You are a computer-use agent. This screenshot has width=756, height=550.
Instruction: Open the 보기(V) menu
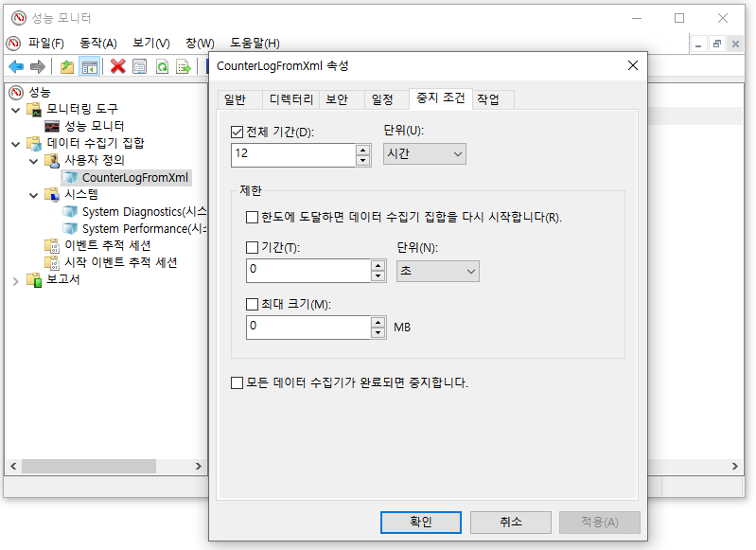tap(151, 44)
